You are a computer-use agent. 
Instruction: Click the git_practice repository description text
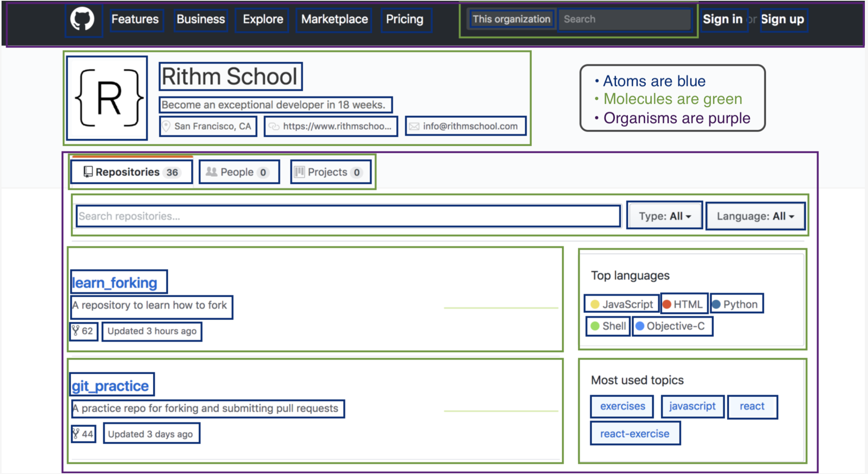[x=205, y=408]
